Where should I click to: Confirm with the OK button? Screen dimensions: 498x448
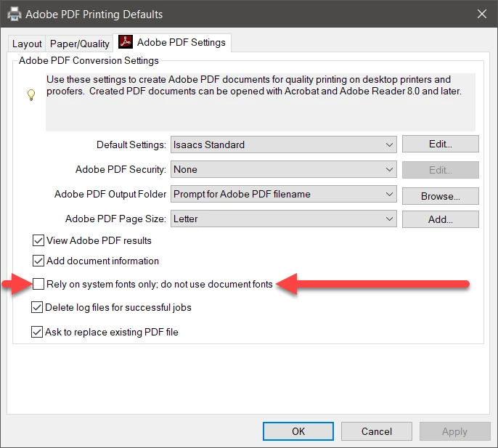pyautogui.click(x=298, y=431)
